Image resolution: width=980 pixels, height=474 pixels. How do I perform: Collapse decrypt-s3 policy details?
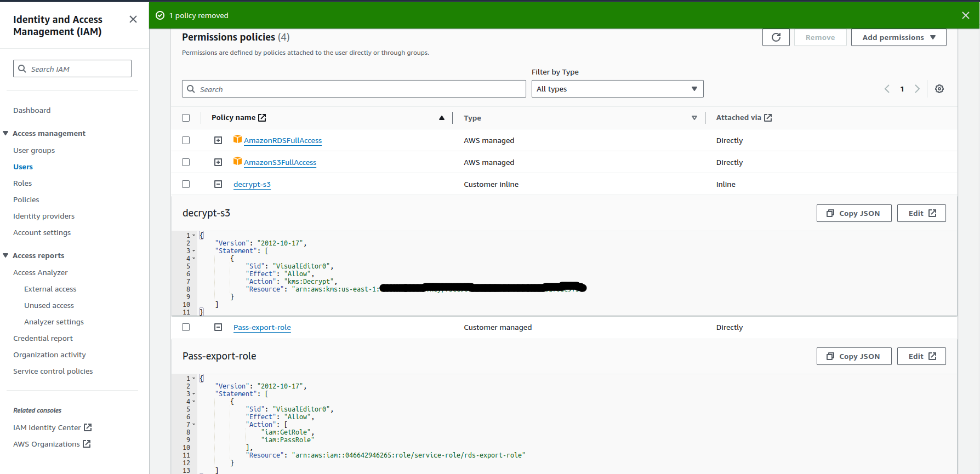point(218,184)
